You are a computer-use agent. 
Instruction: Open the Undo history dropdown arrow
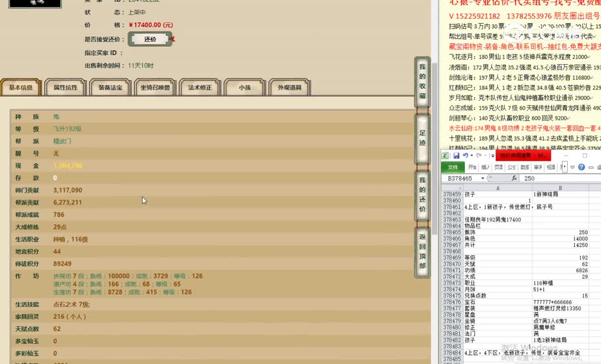[x=471, y=156]
